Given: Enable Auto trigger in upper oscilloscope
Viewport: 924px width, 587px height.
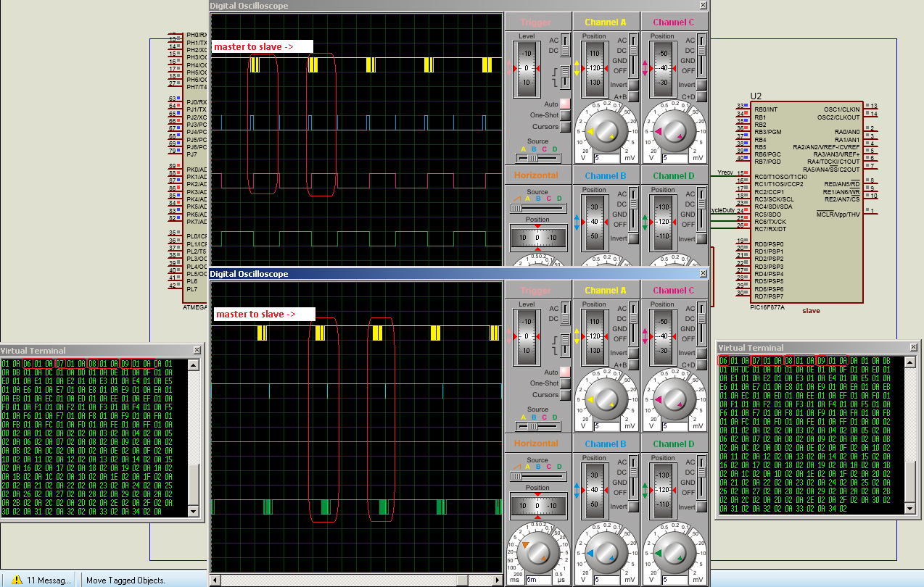Looking at the screenshot, I should pos(565,104).
